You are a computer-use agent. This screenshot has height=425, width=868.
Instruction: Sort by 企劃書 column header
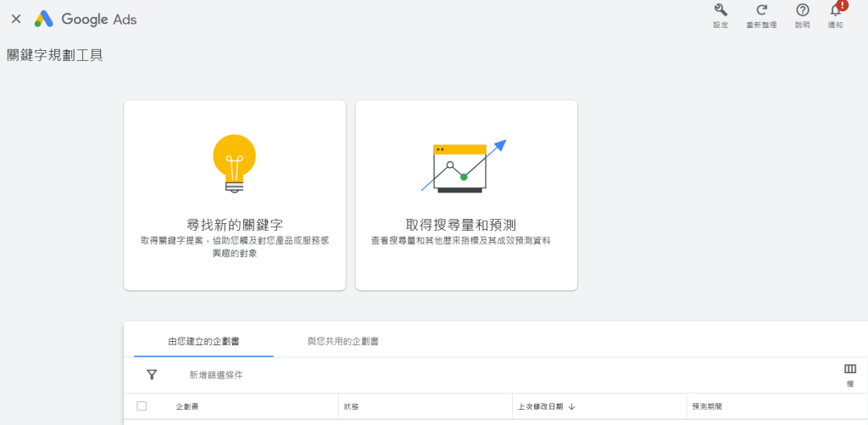pyautogui.click(x=187, y=406)
